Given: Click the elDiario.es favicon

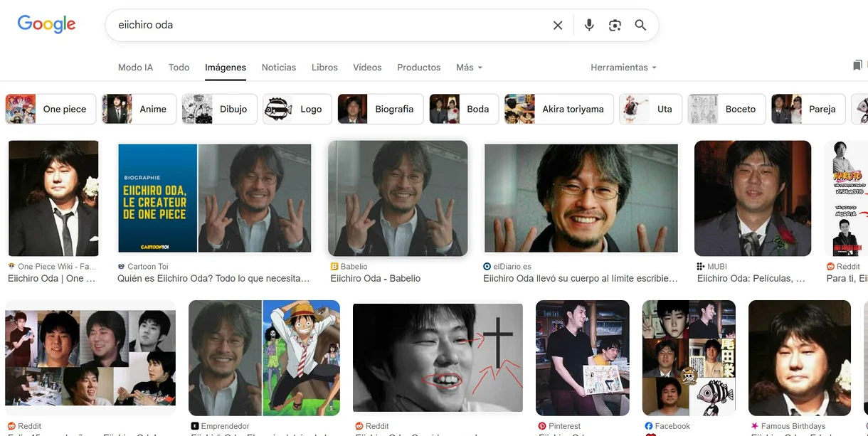Looking at the screenshot, I should (x=487, y=266).
